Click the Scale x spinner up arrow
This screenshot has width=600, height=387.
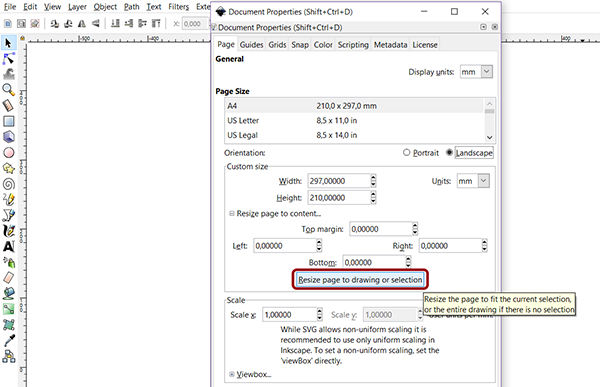tap(320, 312)
